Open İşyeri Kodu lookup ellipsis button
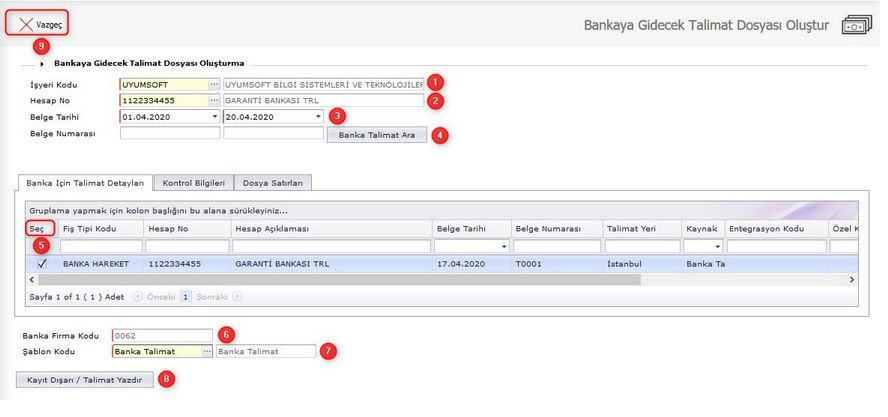 click(x=214, y=84)
